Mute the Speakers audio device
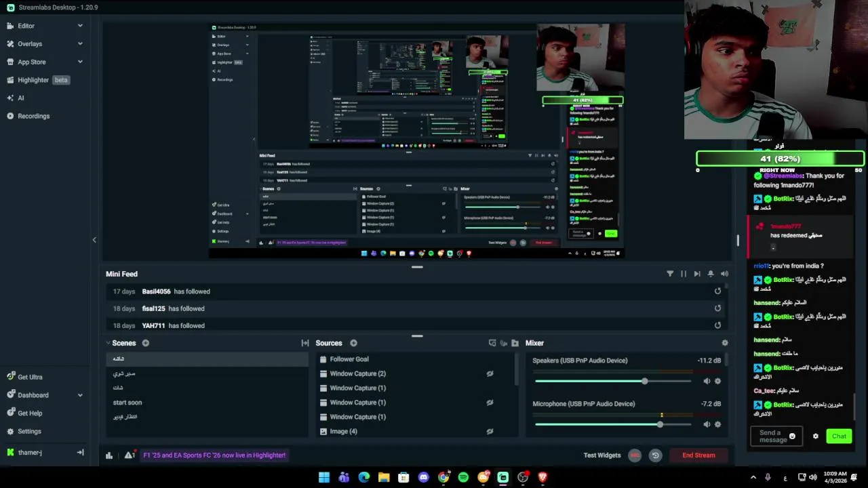Viewport: 868px width, 488px height. pyautogui.click(x=707, y=381)
